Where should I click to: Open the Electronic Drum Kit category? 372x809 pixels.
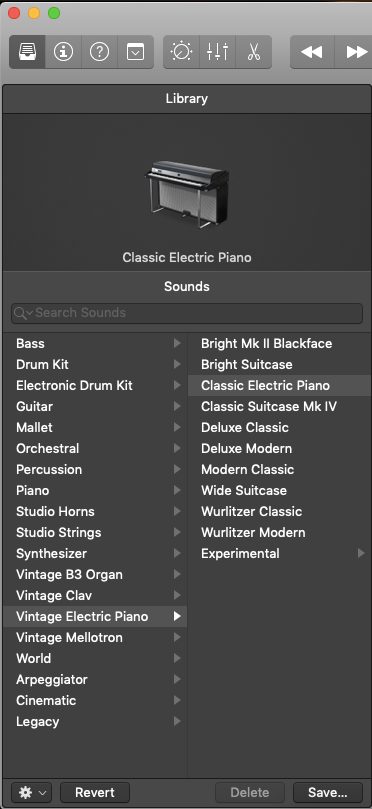tap(95, 385)
